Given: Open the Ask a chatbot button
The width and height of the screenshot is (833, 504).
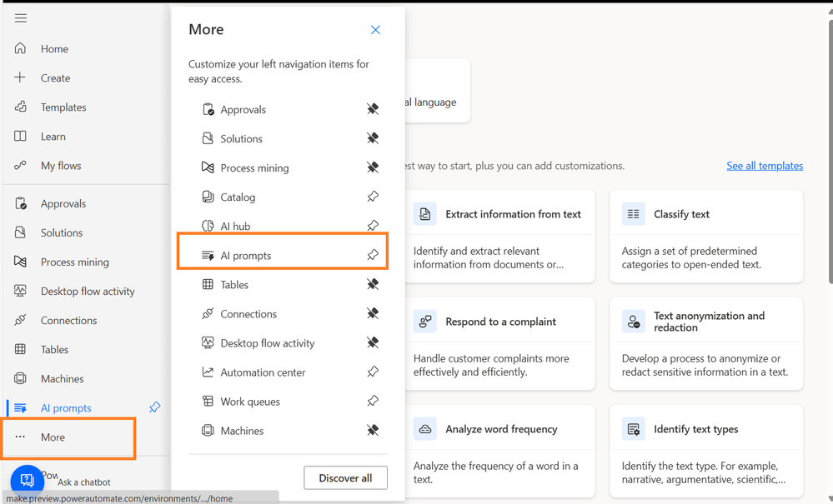Looking at the screenshot, I should (27, 481).
